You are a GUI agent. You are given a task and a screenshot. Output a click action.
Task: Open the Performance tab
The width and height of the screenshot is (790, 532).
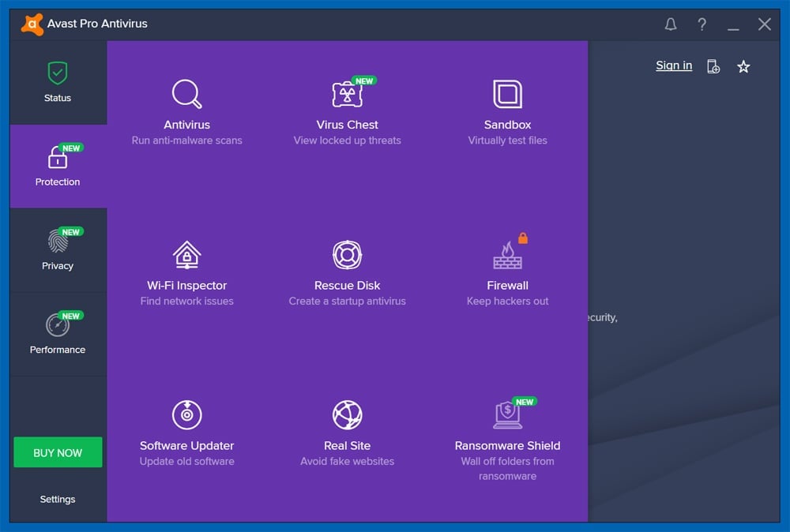58,334
